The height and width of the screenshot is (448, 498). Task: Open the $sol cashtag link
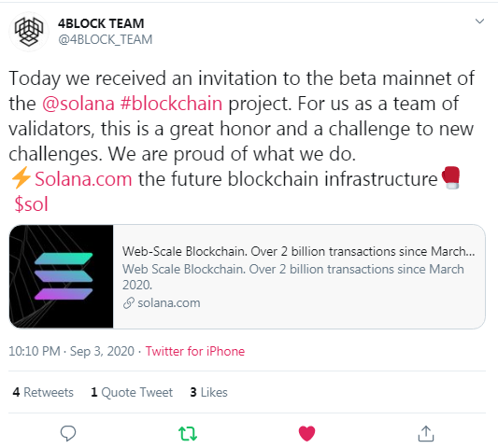tap(31, 203)
